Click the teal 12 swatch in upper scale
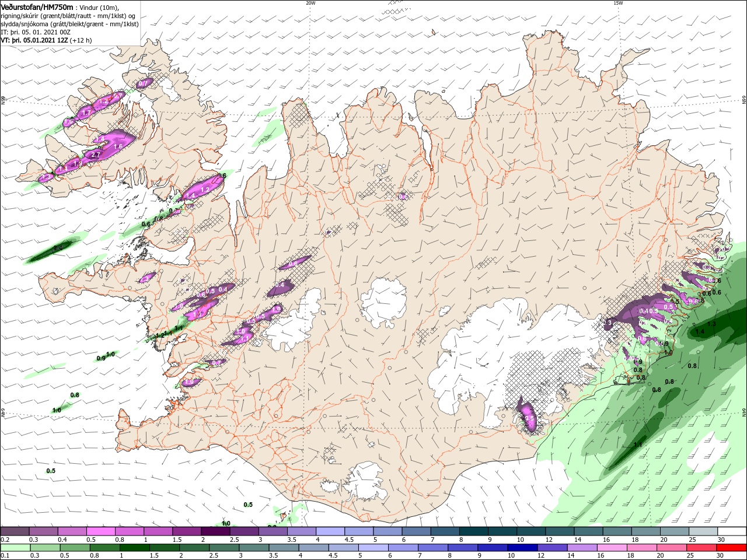 click(x=559, y=531)
